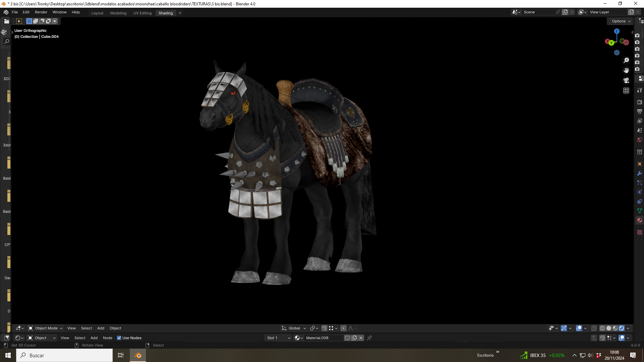Toggle the viewport gizmos display

click(x=564, y=328)
